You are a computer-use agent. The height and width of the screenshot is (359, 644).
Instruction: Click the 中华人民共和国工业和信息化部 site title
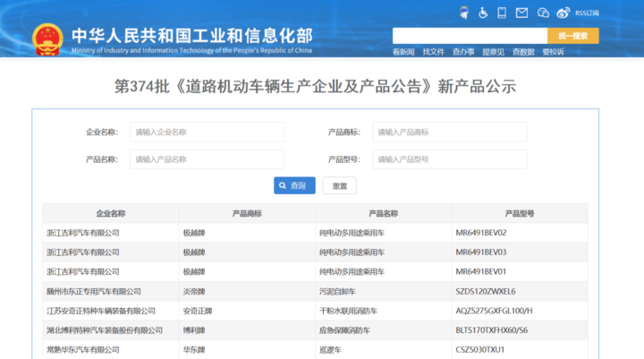point(192,36)
